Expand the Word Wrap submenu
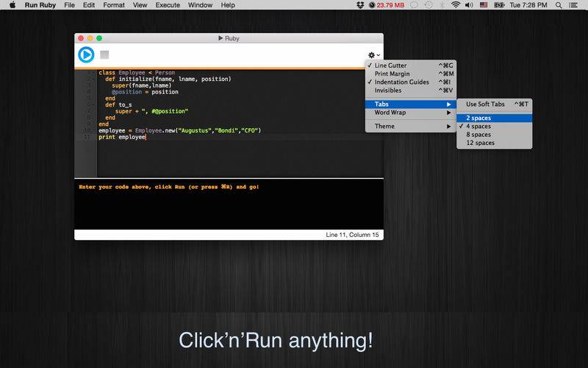The height and width of the screenshot is (368, 588). 411,113
